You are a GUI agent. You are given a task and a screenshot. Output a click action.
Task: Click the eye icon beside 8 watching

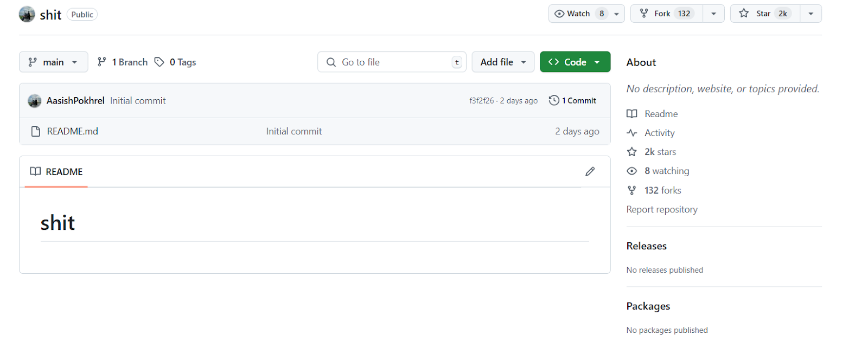(631, 171)
